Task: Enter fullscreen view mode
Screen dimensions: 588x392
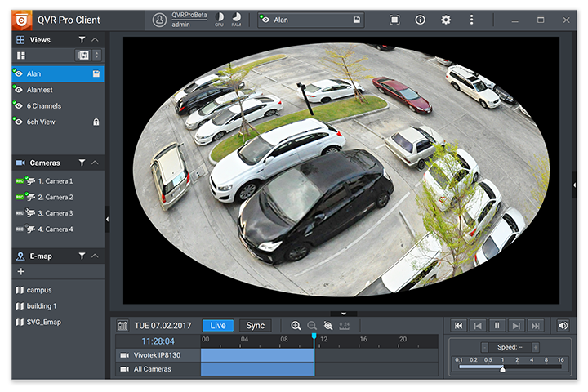Action: click(394, 20)
